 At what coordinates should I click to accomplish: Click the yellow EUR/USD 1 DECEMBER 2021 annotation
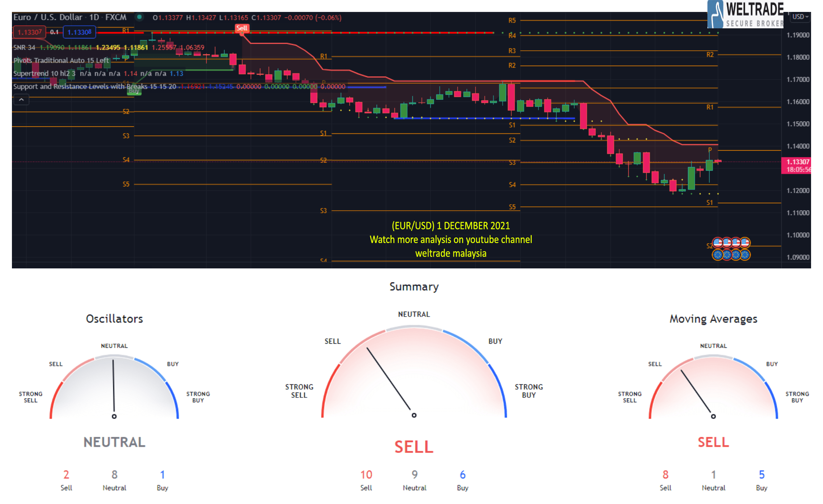pos(450,226)
